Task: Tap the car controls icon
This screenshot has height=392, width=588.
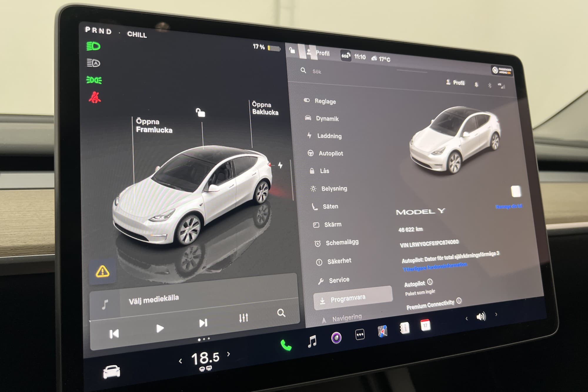Action: pos(111,372)
